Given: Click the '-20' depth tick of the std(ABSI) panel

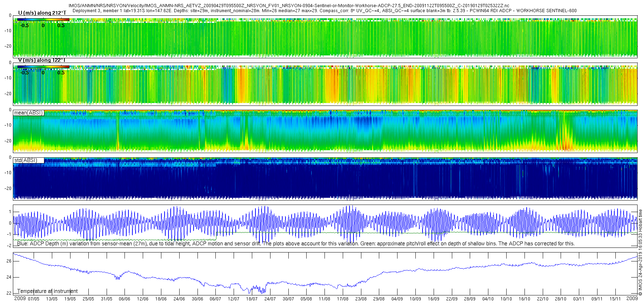Looking at the screenshot, I should click(8, 188).
